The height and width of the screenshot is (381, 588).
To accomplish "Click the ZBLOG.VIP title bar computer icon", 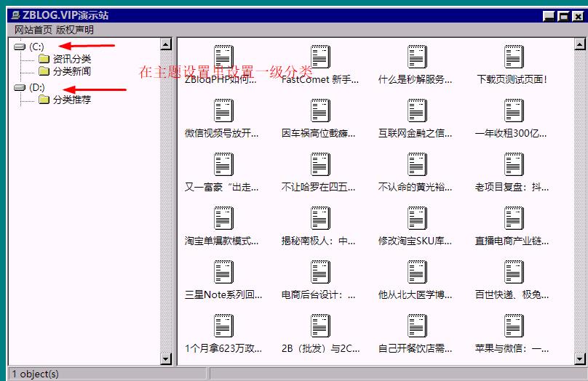I will [x=16, y=15].
